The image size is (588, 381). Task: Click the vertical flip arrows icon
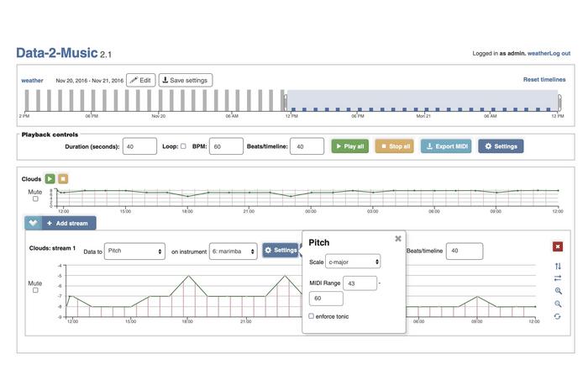coord(558,267)
